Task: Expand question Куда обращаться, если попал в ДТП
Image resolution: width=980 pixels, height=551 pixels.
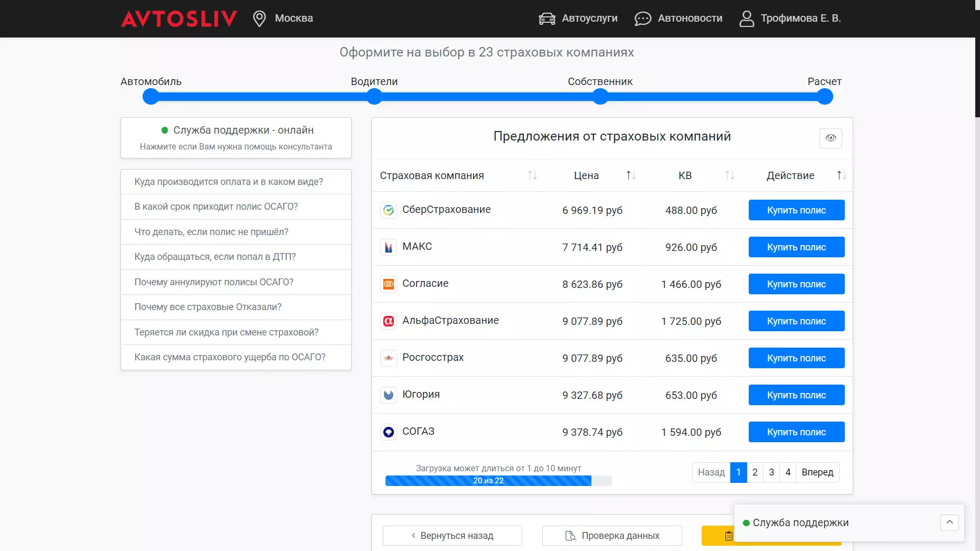Action: [236, 257]
